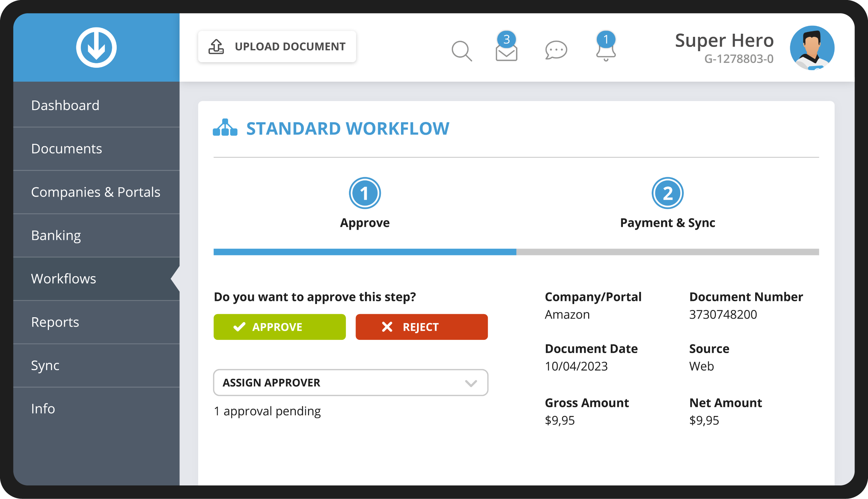The image size is (868, 499).
Task: Select step 2 Payment & Sync circle
Action: 668,193
